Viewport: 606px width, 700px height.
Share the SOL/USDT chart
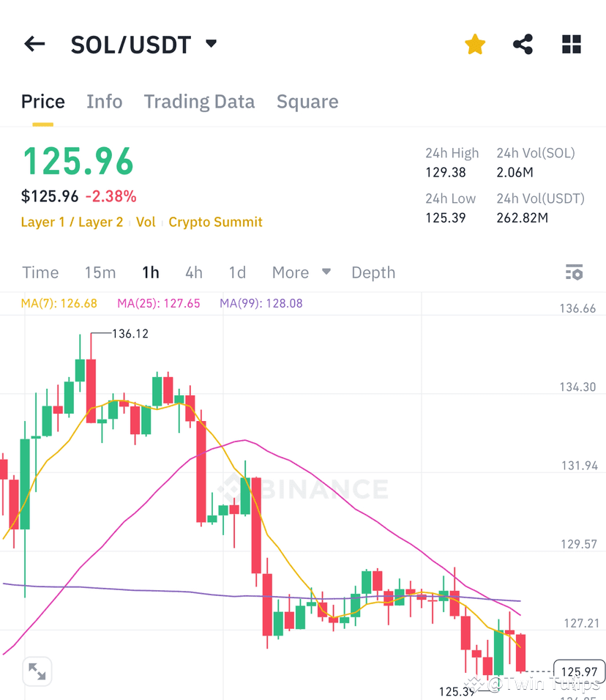[x=523, y=44]
